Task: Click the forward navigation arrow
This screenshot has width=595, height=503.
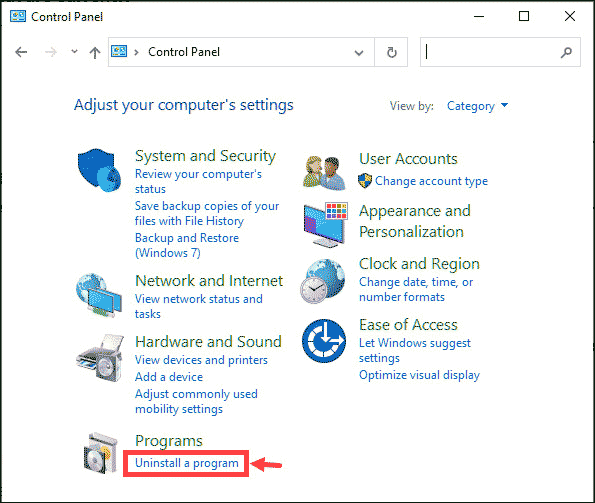Action: click(50, 52)
